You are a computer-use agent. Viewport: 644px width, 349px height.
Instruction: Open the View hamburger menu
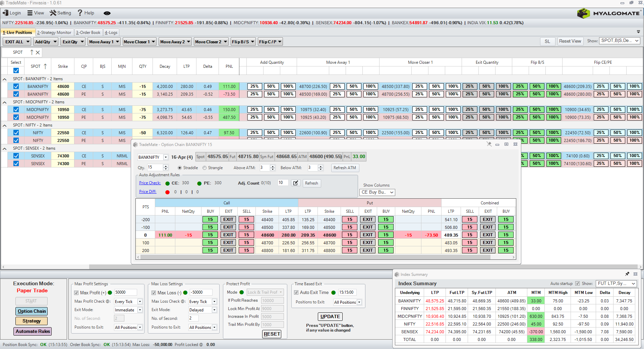pos(30,13)
